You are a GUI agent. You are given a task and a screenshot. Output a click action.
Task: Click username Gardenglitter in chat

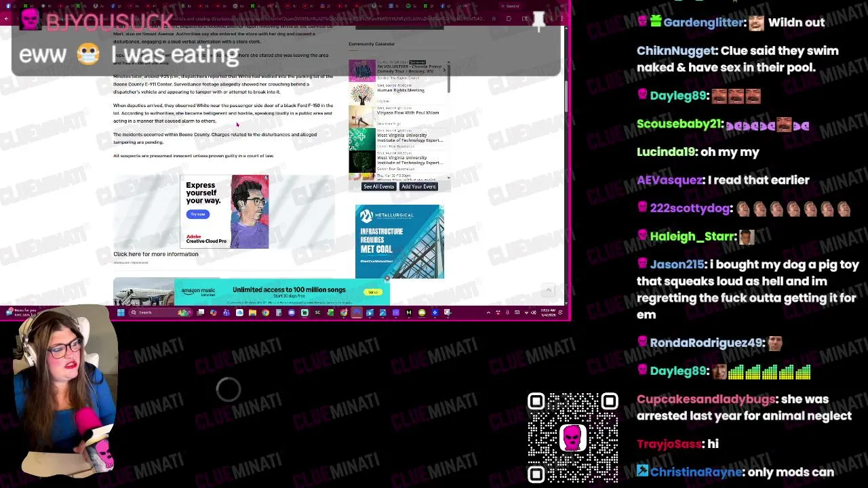(703, 22)
